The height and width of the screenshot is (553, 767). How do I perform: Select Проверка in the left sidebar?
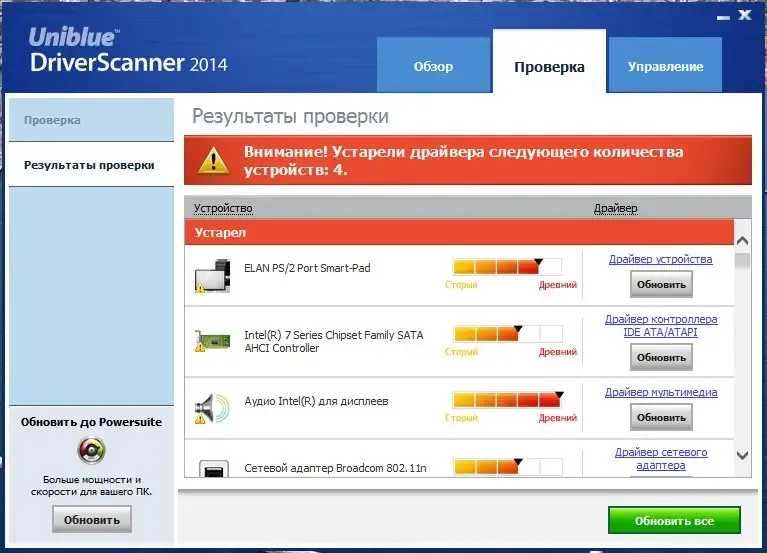91,120
